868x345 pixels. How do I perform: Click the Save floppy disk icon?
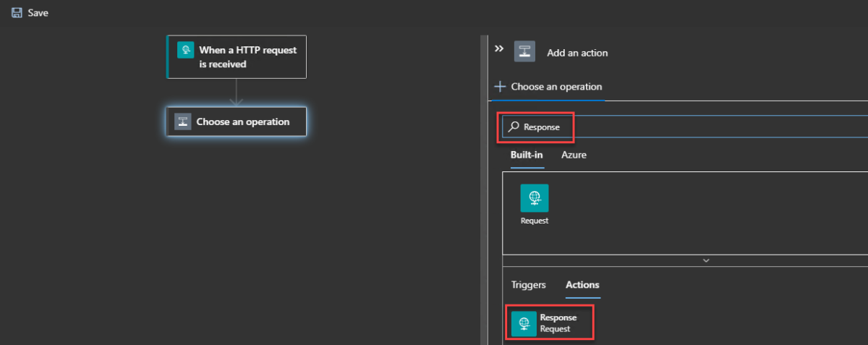[x=17, y=13]
